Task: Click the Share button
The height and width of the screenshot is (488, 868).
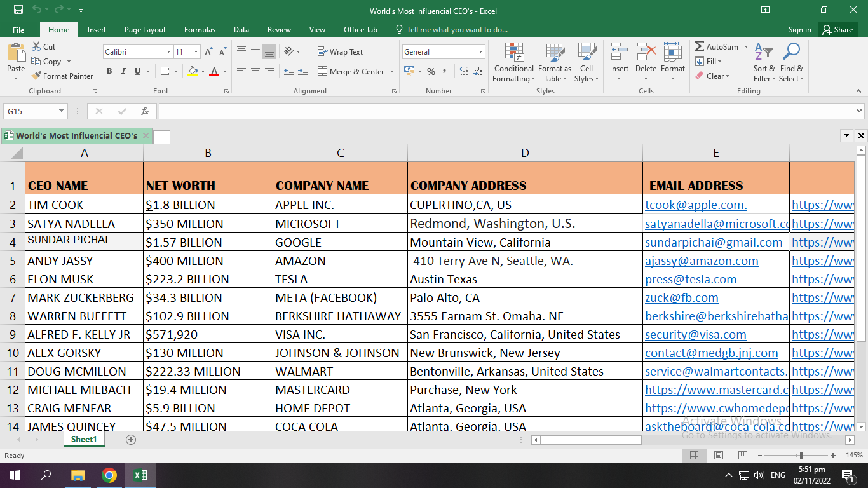Action: point(837,30)
